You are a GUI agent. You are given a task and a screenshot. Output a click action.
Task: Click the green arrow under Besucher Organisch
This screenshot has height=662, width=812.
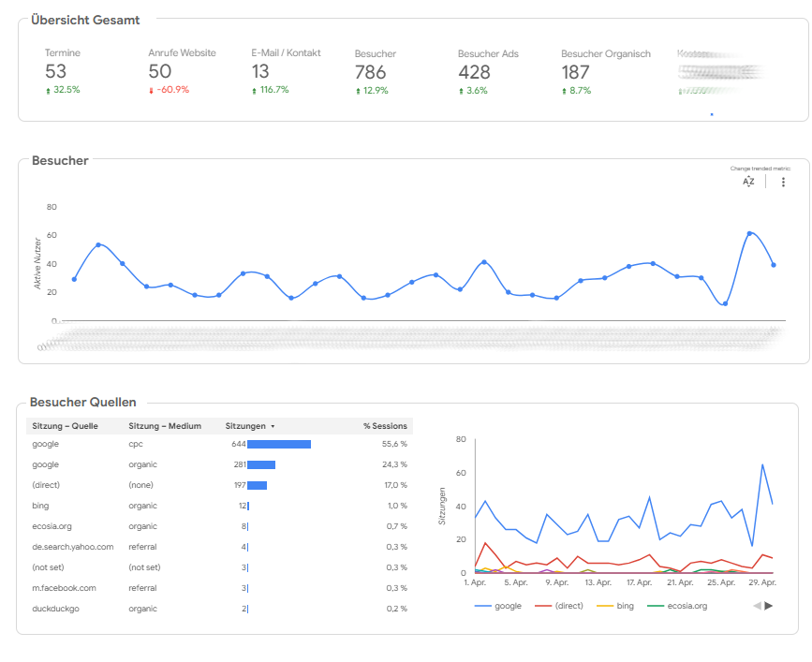pyautogui.click(x=565, y=91)
